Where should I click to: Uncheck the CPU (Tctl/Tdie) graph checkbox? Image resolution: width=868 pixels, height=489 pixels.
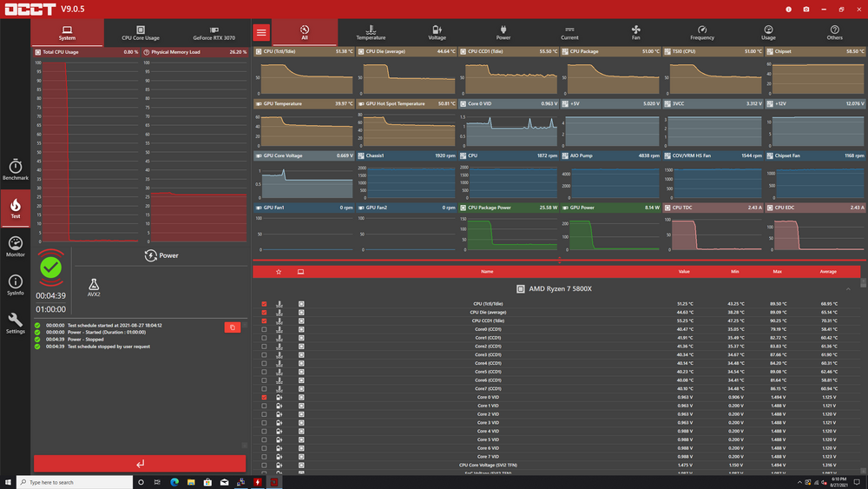click(264, 304)
